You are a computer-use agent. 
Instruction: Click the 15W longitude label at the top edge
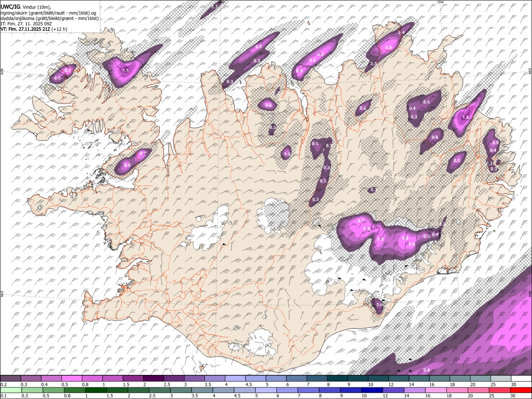(x=441, y=2)
